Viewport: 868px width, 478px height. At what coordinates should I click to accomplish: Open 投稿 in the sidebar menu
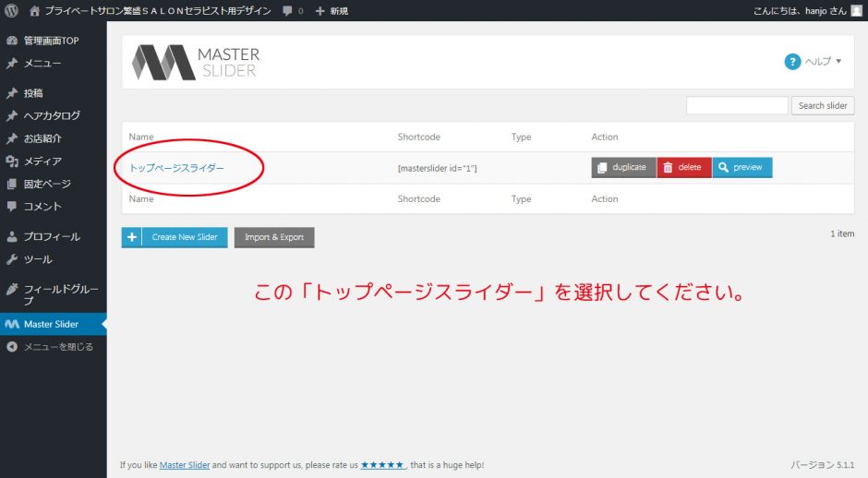[x=33, y=93]
